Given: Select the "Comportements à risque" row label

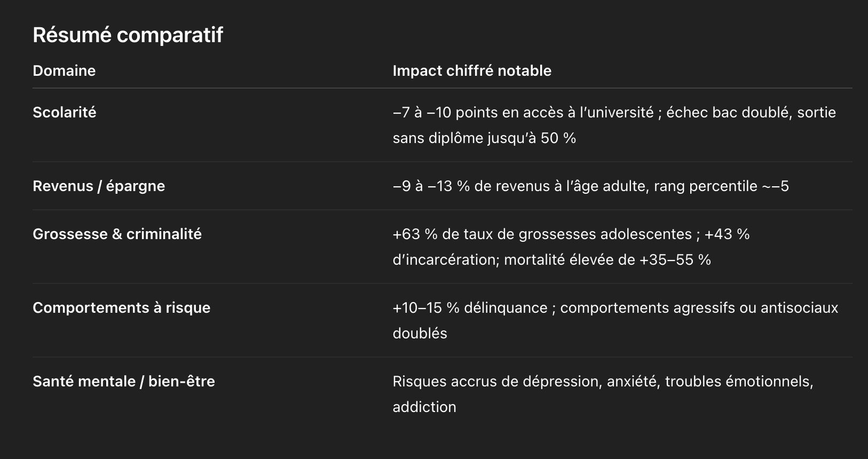Looking at the screenshot, I should click(x=121, y=308).
